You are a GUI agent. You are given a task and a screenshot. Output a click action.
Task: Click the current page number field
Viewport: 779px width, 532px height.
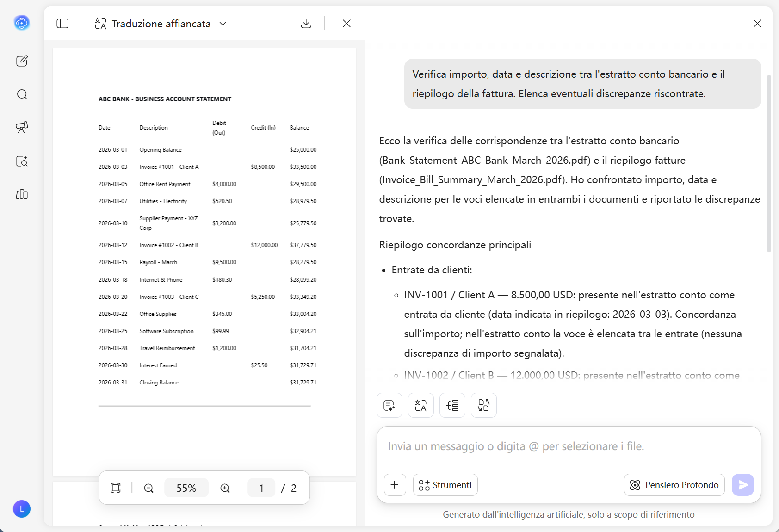pyautogui.click(x=261, y=488)
